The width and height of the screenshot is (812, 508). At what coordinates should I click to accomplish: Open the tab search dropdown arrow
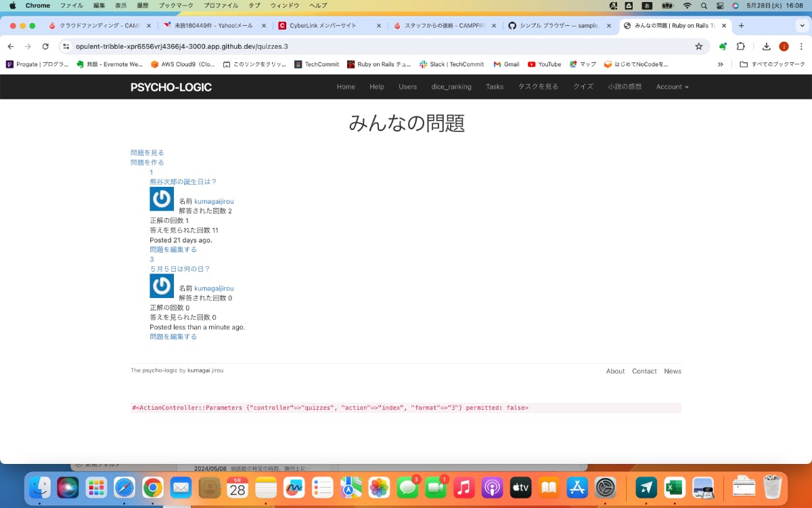[802, 26]
